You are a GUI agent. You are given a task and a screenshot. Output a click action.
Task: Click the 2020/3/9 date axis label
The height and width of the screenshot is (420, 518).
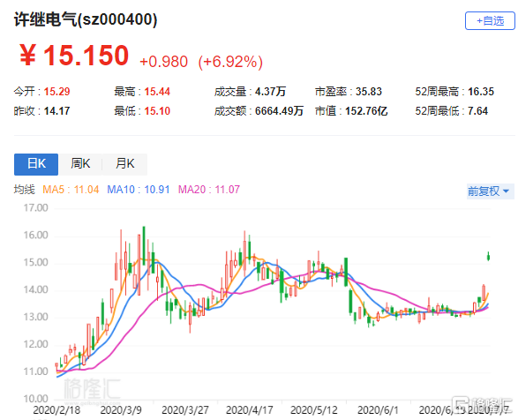click(121, 410)
